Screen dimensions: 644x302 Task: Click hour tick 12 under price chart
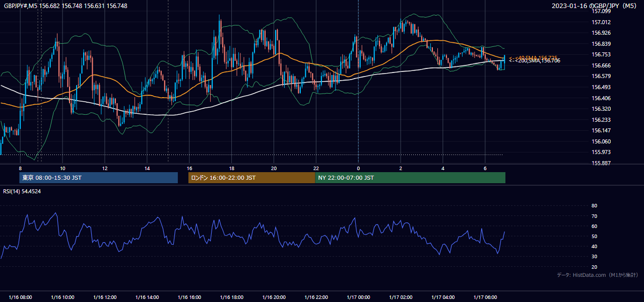coord(104,168)
